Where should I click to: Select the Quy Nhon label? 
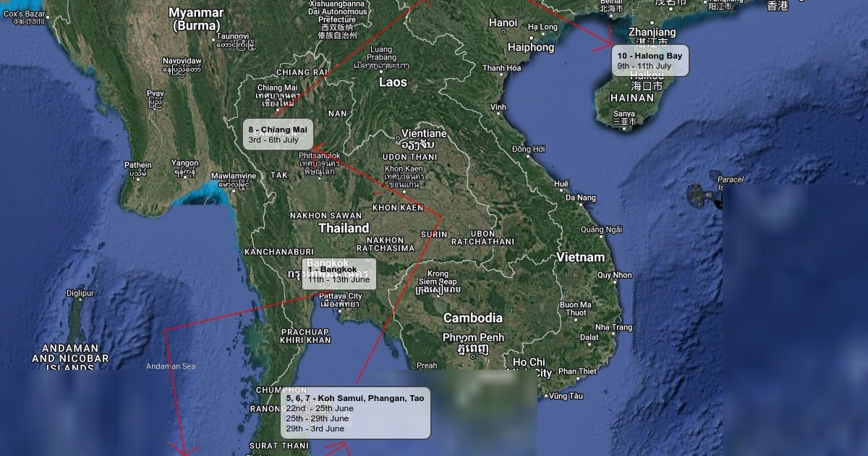point(614,275)
